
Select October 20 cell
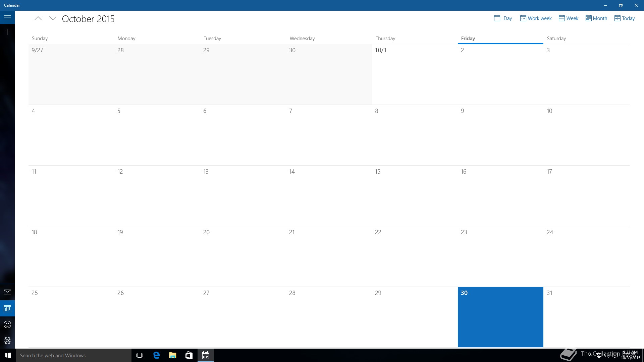point(243,256)
